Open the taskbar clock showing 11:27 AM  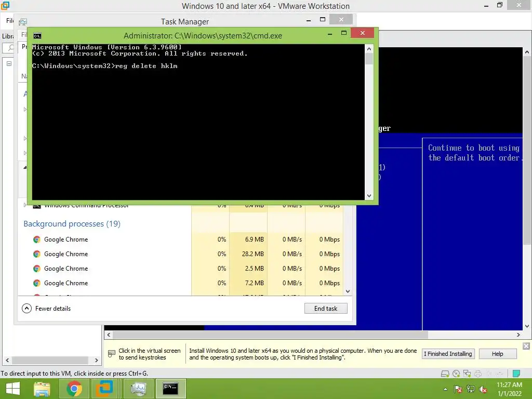coord(509,389)
